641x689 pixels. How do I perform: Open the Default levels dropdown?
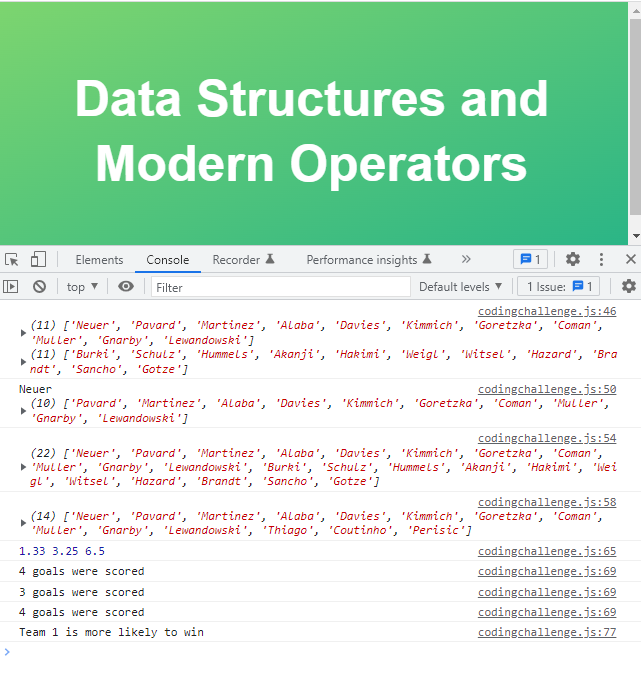[460, 287]
